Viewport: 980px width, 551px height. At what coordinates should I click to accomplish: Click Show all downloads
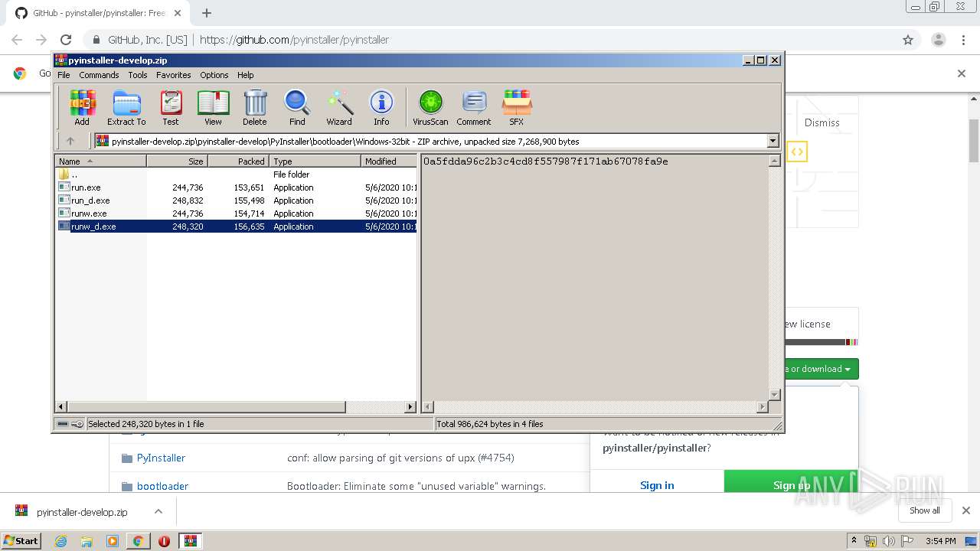pos(925,510)
